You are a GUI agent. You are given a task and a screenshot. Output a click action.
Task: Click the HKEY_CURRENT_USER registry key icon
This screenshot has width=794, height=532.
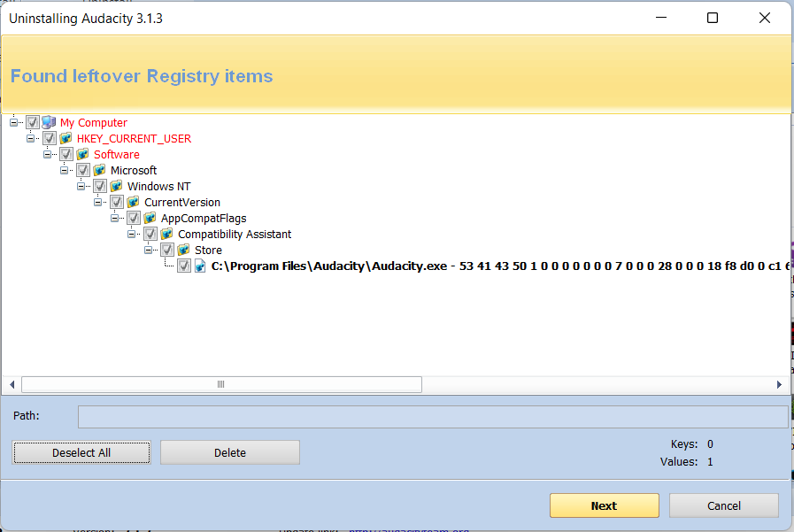point(66,138)
